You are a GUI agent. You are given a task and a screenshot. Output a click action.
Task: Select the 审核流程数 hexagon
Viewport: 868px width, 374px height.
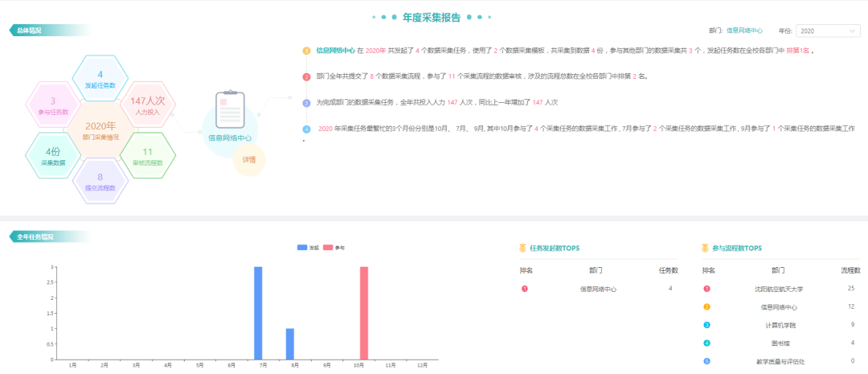pyautogui.click(x=147, y=156)
